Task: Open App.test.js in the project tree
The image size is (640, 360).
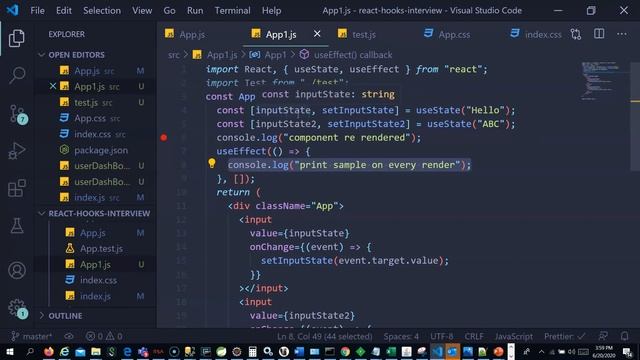Action: click(96, 249)
